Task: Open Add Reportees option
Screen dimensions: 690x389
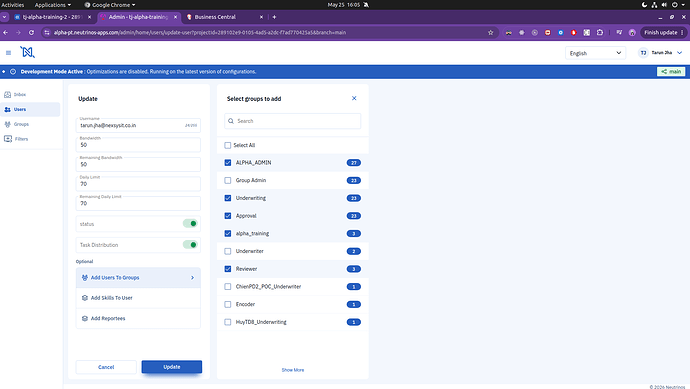Action: coord(138,318)
